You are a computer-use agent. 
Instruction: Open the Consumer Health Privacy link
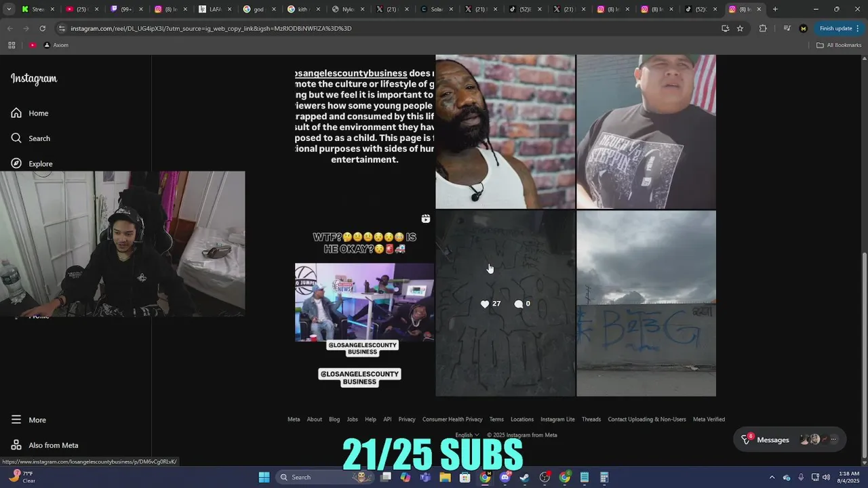point(452,420)
